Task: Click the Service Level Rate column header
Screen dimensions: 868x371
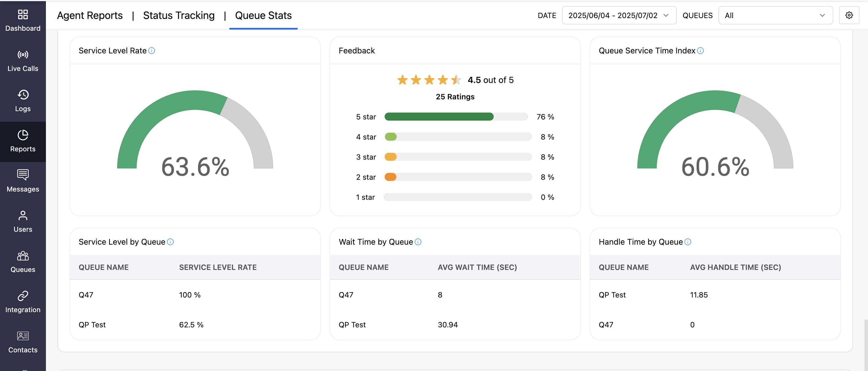Action: [218, 267]
